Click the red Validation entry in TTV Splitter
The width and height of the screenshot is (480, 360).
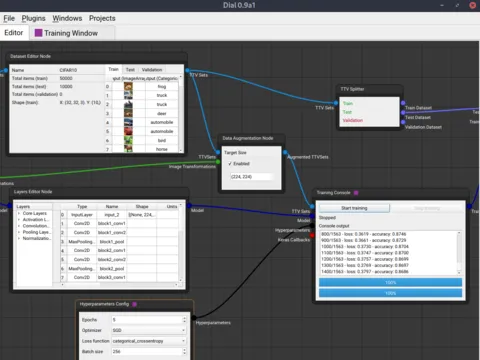(353, 120)
